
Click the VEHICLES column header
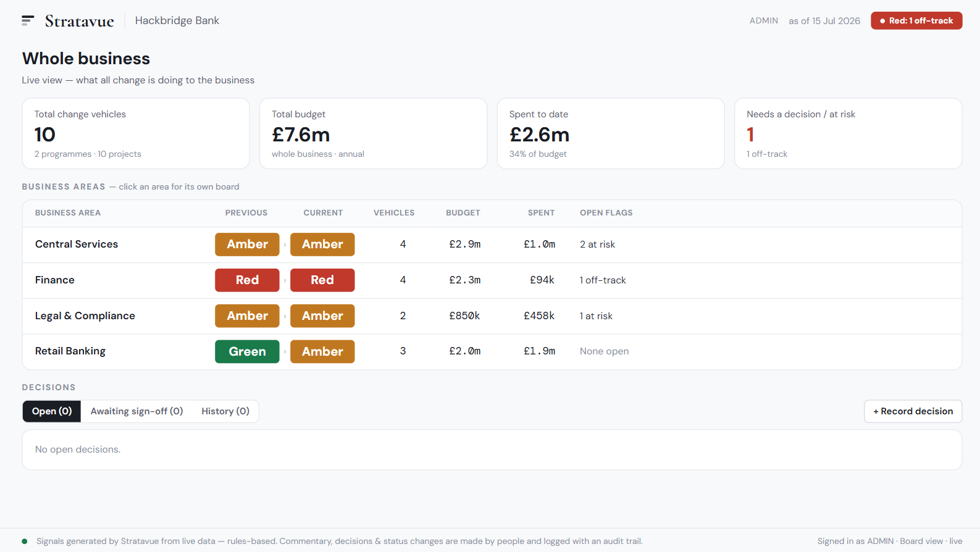[x=394, y=213]
